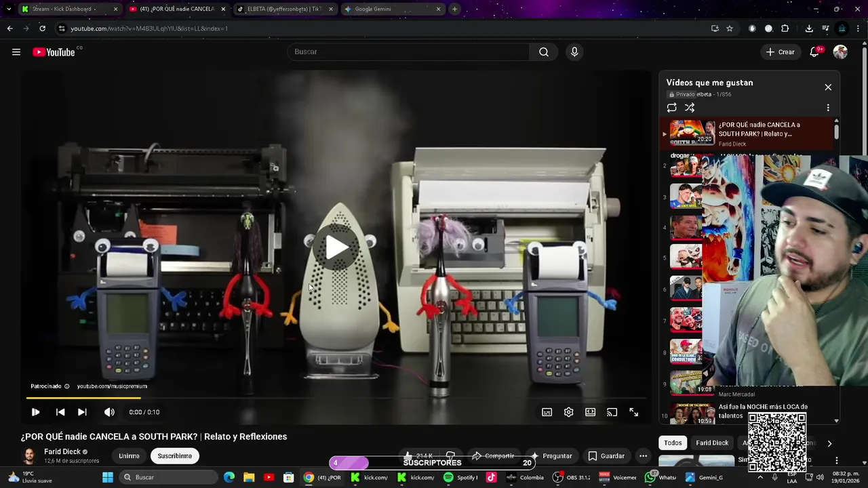Open the account avatar menu
The height and width of the screenshot is (488, 868).
pyautogui.click(x=840, y=52)
